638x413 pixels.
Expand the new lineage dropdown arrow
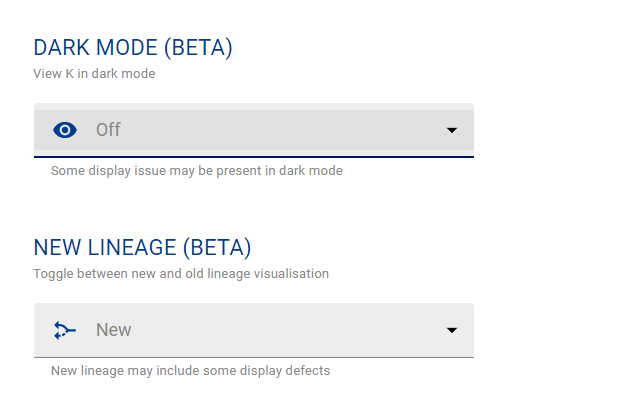(x=452, y=330)
